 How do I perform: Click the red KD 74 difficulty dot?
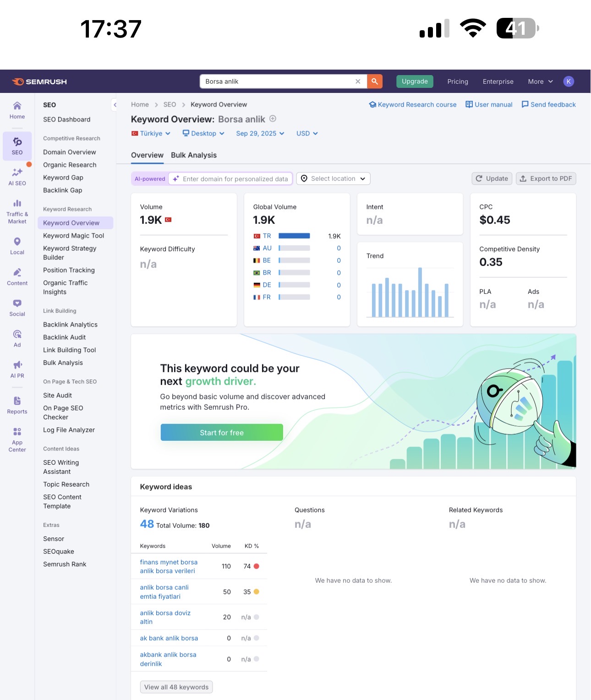(257, 566)
